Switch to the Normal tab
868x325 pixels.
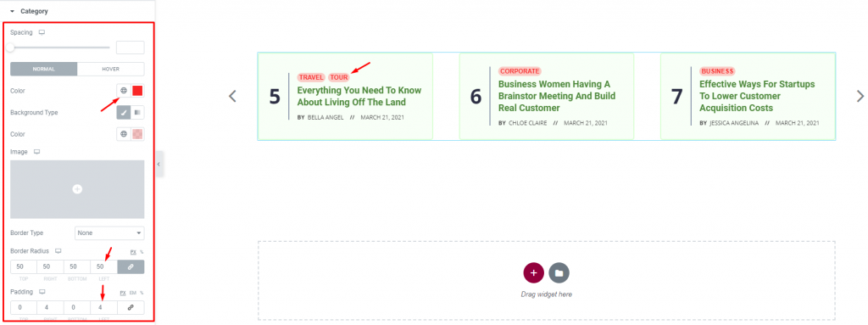(x=44, y=70)
